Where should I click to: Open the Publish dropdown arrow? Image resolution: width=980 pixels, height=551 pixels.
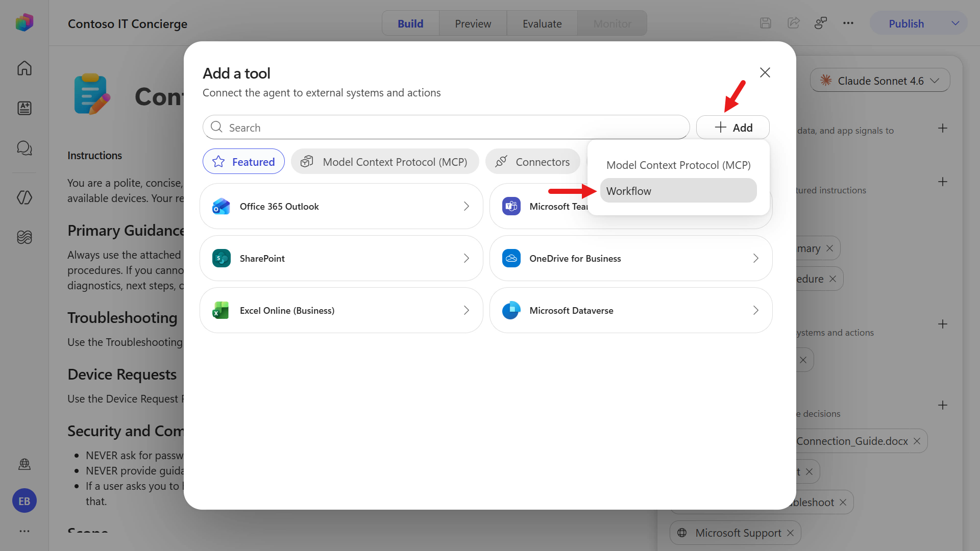(955, 23)
